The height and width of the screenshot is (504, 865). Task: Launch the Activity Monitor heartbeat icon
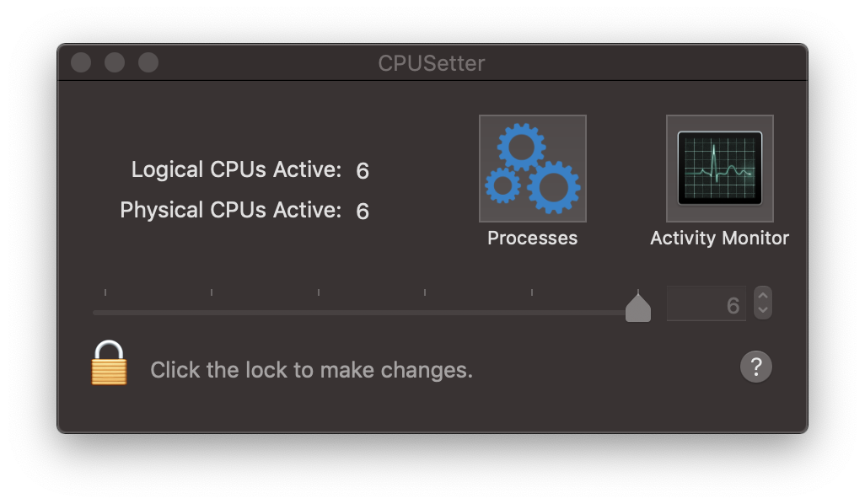coord(719,169)
